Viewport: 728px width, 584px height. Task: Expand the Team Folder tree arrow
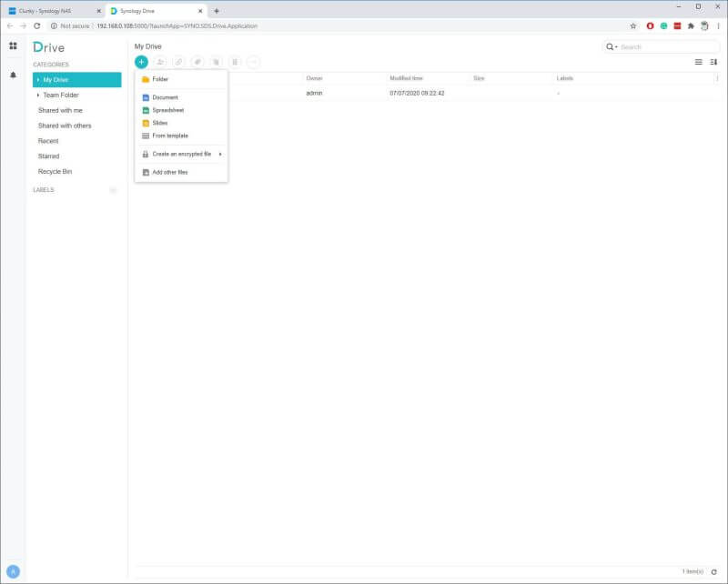pos(38,96)
